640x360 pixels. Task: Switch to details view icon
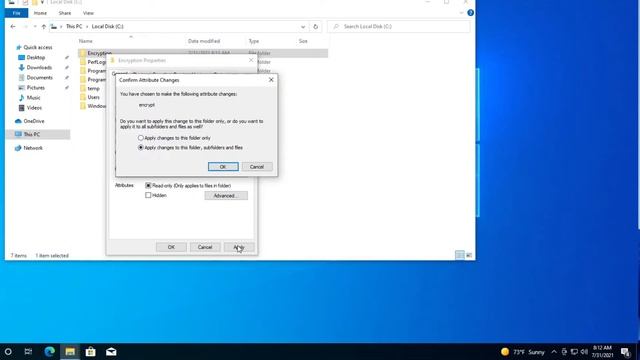[460, 255]
